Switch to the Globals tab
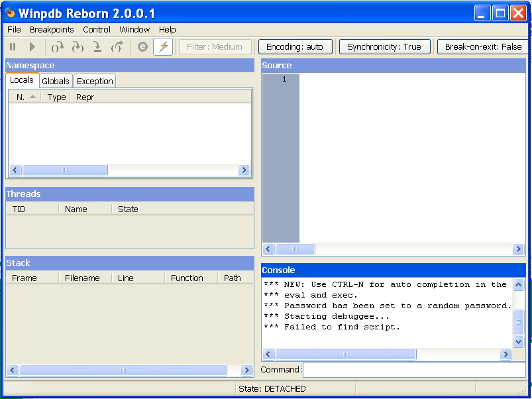 coord(55,80)
